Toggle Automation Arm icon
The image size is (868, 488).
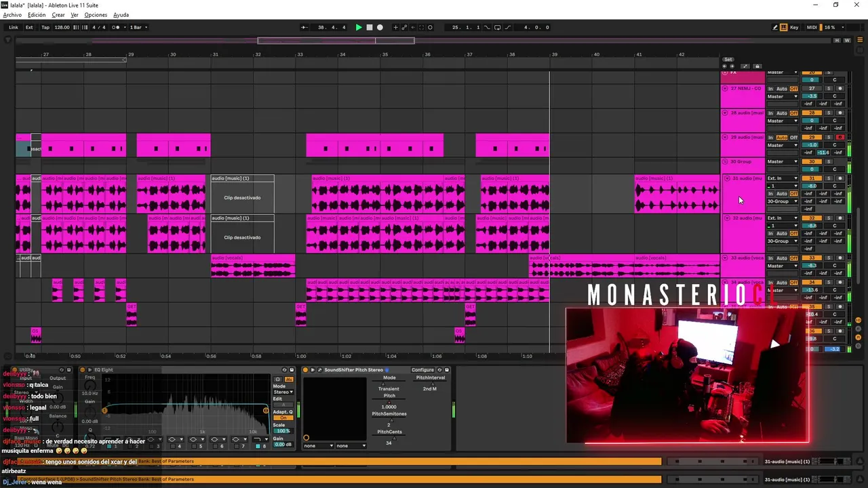[x=405, y=27]
